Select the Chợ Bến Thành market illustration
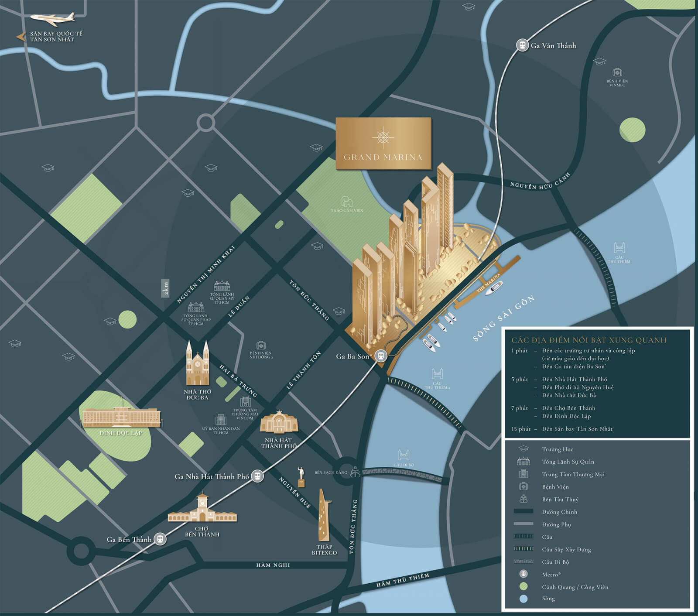Image resolution: width=698 pixels, height=616 pixels. click(x=202, y=509)
